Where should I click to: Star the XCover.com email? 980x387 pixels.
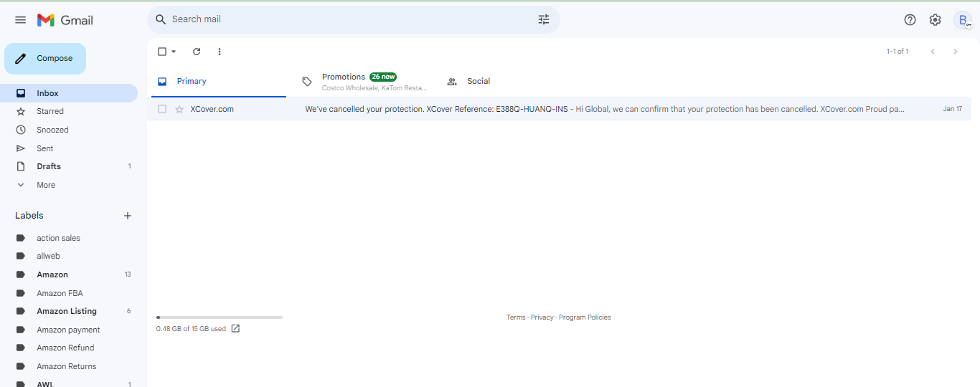179,109
